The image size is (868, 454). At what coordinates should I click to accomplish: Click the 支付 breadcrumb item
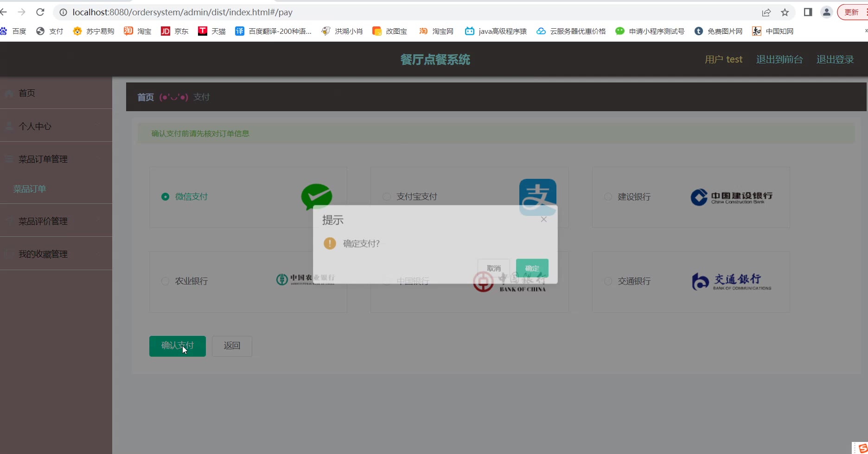tap(202, 97)
